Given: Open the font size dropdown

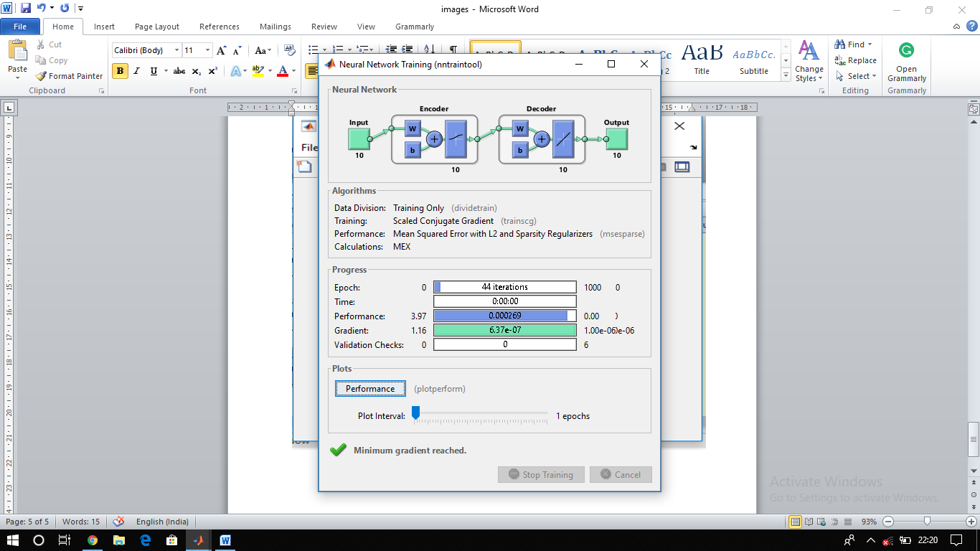Looking at the screenshot, I should click(x=208, y=50).
